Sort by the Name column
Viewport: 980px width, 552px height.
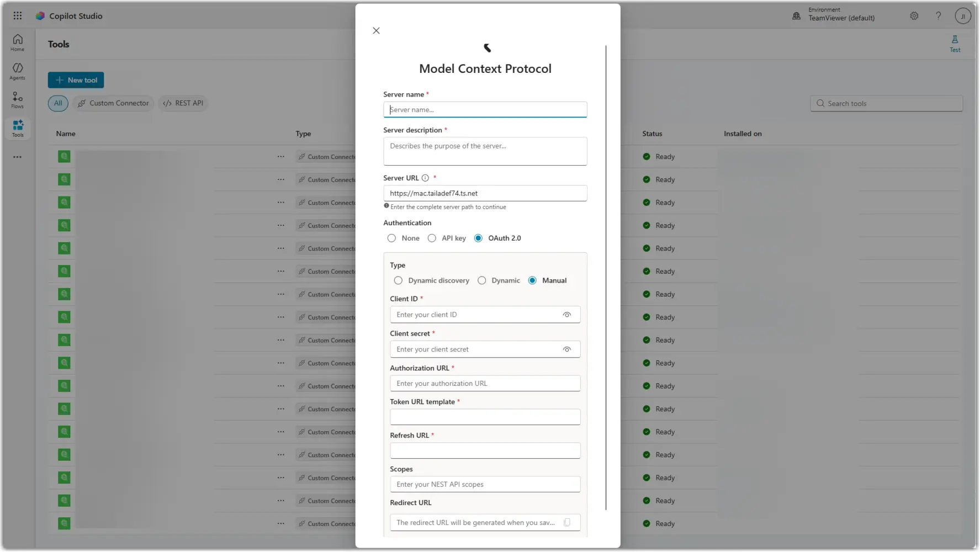click(x=66, y=134)
